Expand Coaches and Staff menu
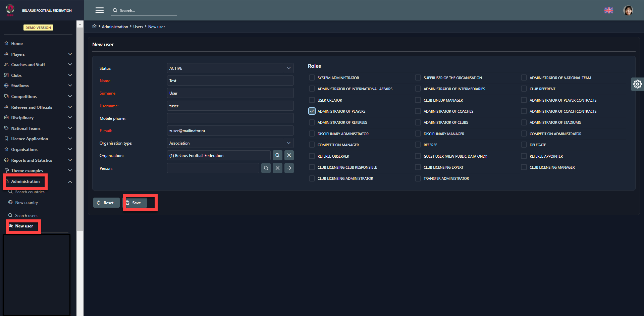 38,64
